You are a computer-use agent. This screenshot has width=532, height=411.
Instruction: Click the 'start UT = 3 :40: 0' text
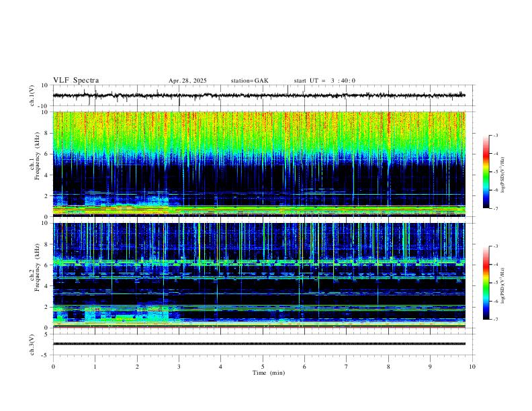point(324,81)
